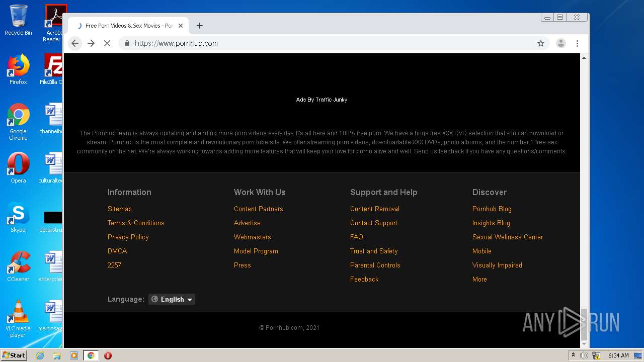Launch the Skype desktop shortcut
The height and width of the screenshot is (362, 644).
click(x=18, y=217)
